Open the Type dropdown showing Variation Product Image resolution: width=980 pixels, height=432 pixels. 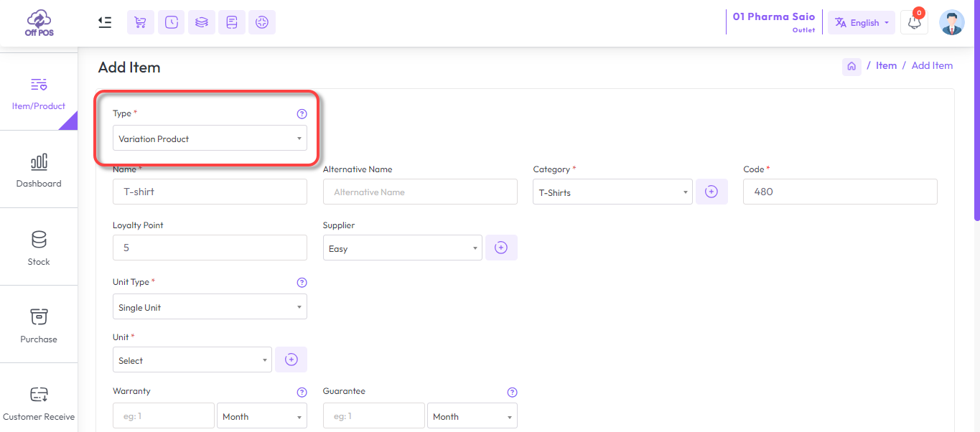[210, 138]
